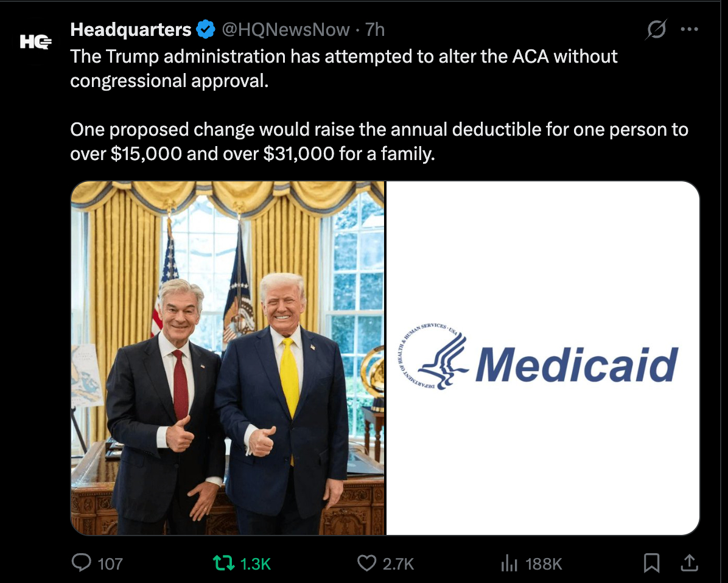
Task: Click the 1.3K reposts count
Action: 256,564
